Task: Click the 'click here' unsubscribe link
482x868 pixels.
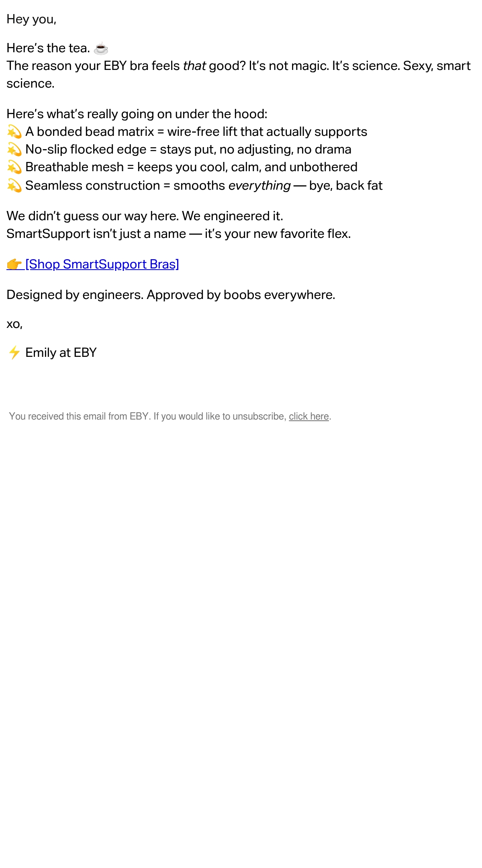Action: point(309,416)
